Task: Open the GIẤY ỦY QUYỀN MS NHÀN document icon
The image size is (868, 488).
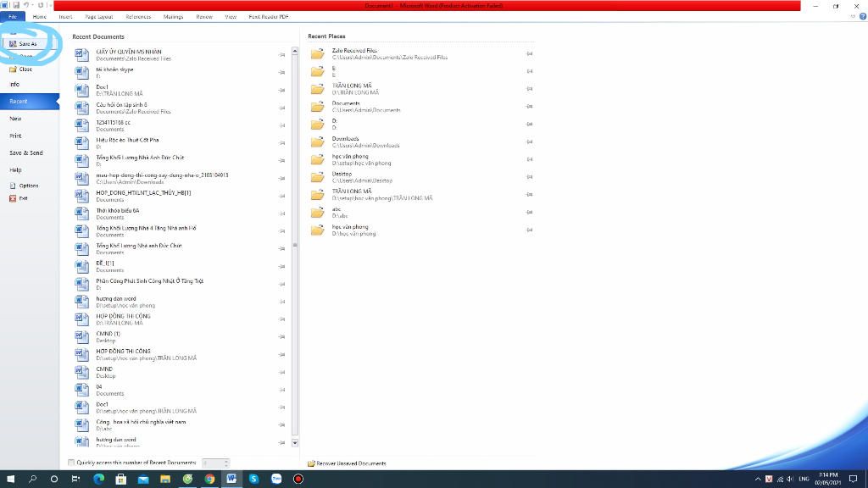Action: point(82,55)
